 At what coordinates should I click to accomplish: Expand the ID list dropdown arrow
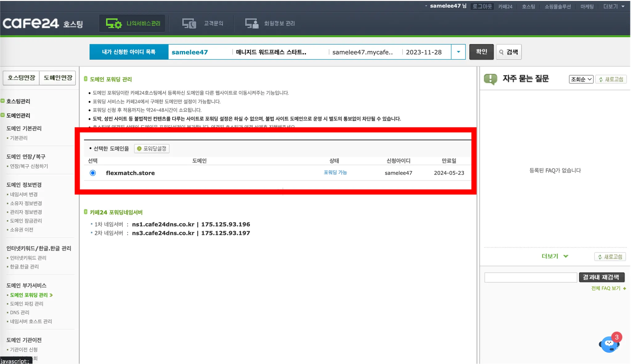(458, 52)
